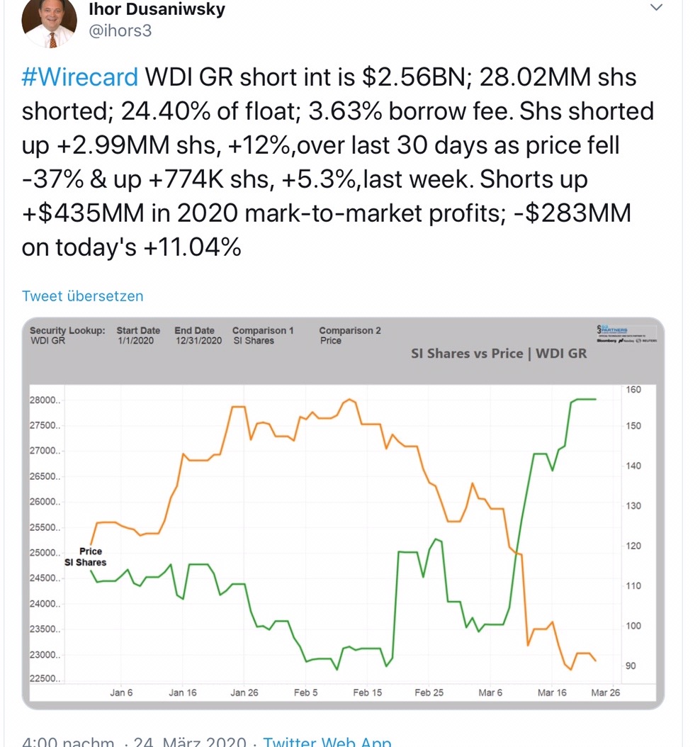Open the Twitter Web App source link
Viewport: 700px width, 747px height.
pos(327,741)
